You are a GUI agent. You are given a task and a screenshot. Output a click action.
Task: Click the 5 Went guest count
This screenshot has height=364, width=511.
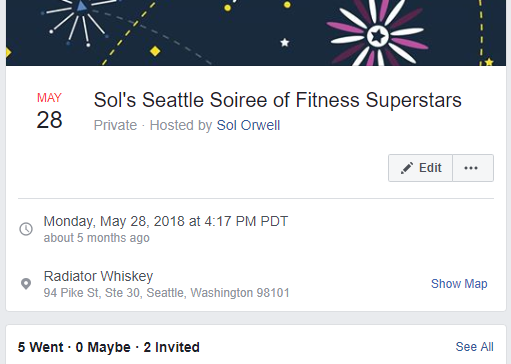[40, 347]
